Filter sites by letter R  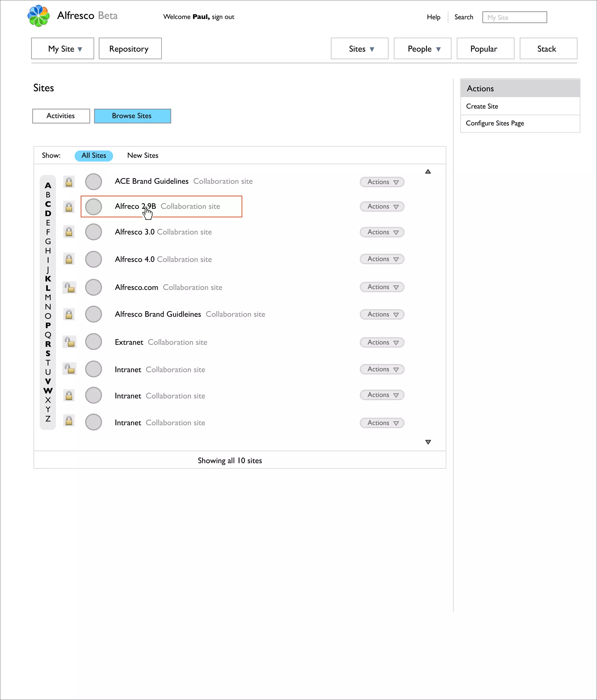coord(48,344)
